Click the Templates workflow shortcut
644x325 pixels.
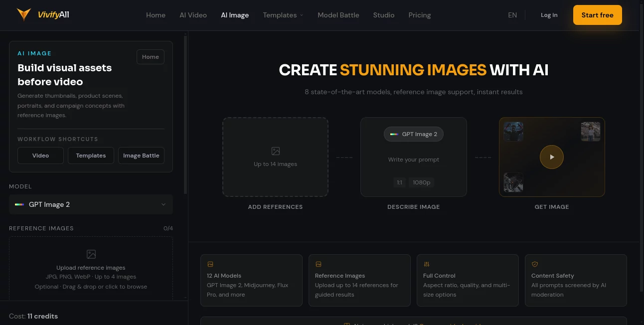pyautogui.click(x=91, y=156)
